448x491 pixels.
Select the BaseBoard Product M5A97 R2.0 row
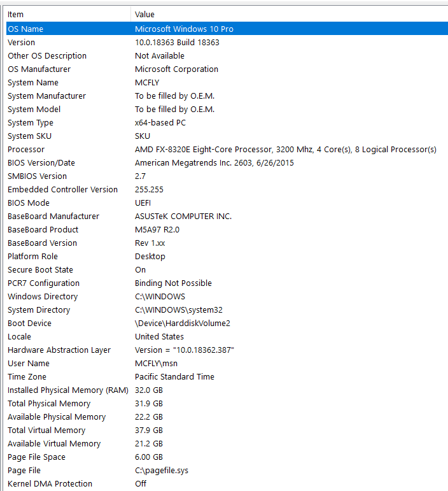point(227,229)
